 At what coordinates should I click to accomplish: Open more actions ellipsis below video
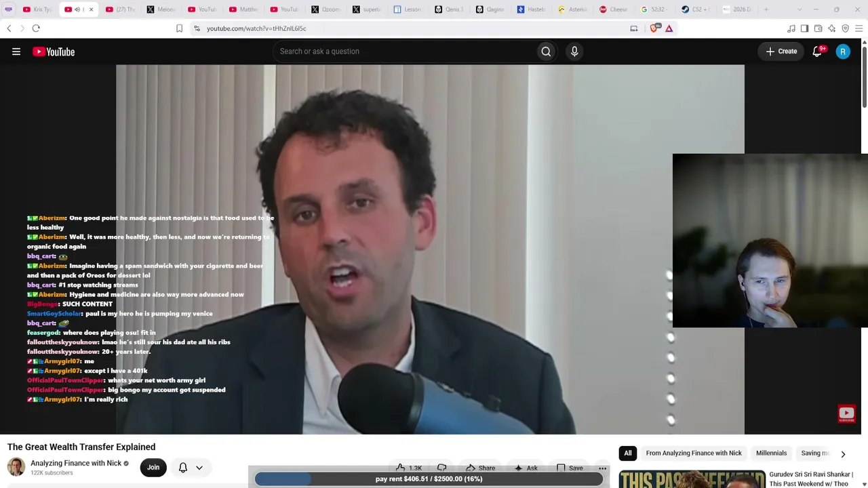[x=602, y=468]
